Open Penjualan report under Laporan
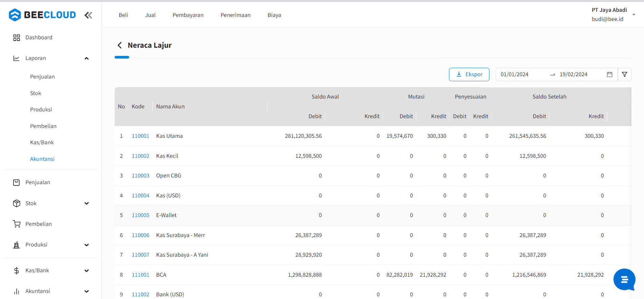 point(42,77)
